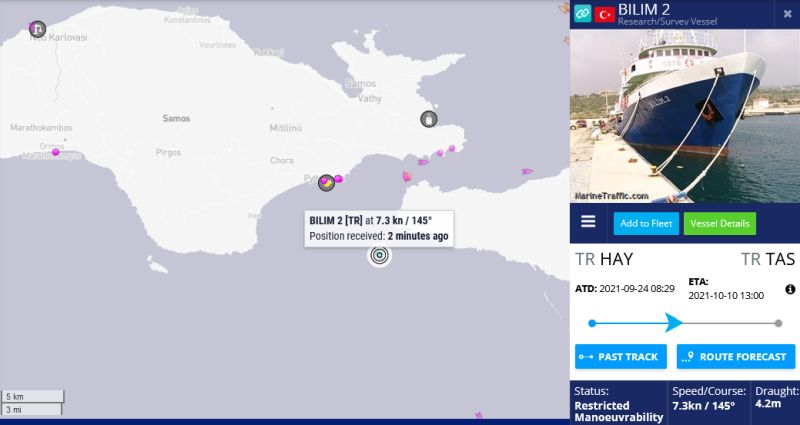800x425 pixels.
Task: Close the BILIM 2 vessel panel
Action: [x=787, y=14]
